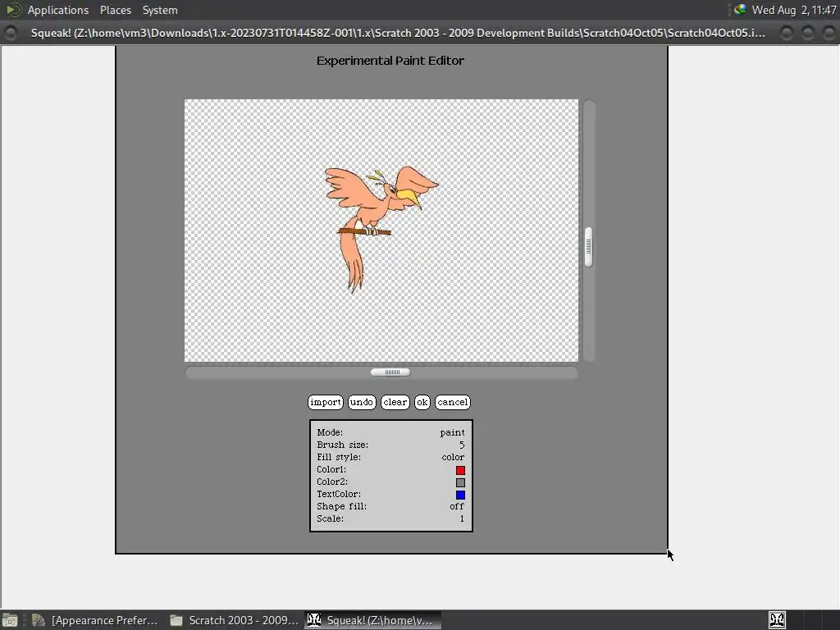This screenshot has width=840, height=630.
Task: Click the 'Brush size:' label
Action: 342,445
